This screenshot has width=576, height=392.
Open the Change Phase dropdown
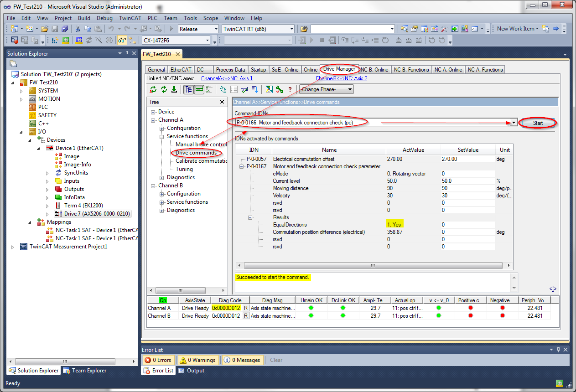click(x=349, y=89)
